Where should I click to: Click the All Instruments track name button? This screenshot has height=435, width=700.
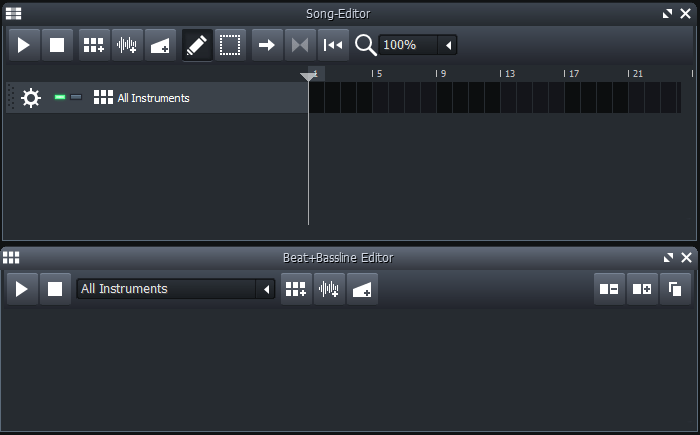153,98
